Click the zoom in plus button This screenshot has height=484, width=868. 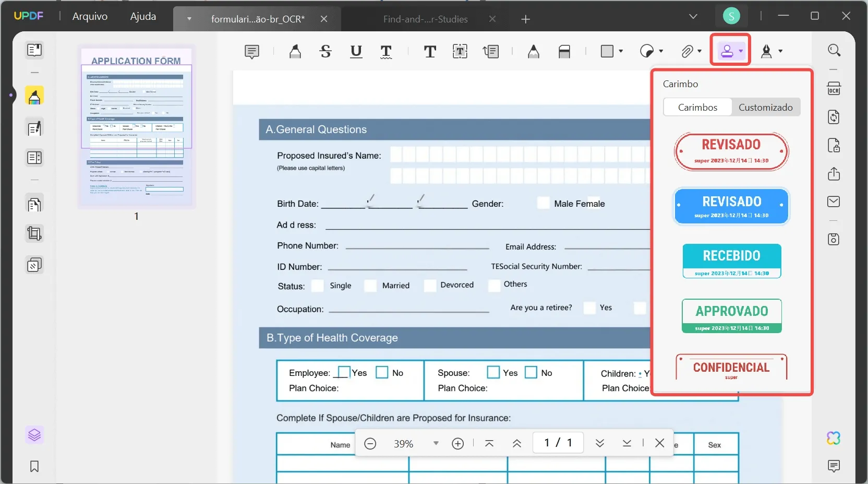pyautogui.click(x=457, y=443)
